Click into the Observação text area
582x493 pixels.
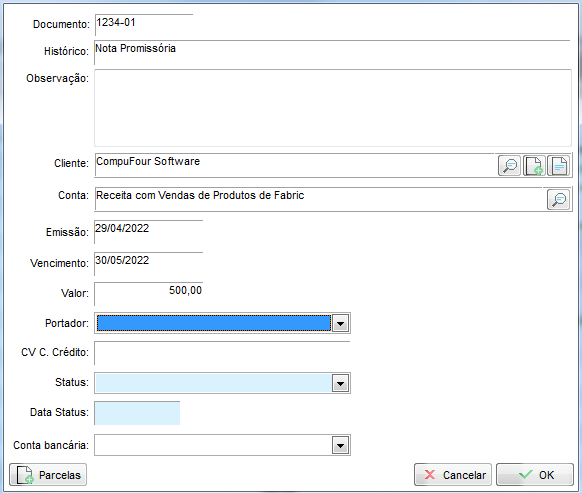click(x=333, y=108)
